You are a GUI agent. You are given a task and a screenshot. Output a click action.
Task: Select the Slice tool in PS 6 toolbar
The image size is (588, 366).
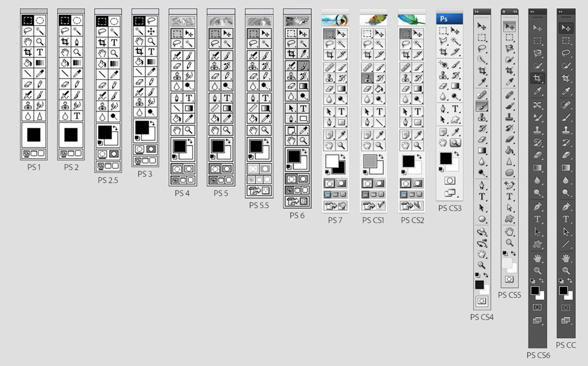pos(303,53)
